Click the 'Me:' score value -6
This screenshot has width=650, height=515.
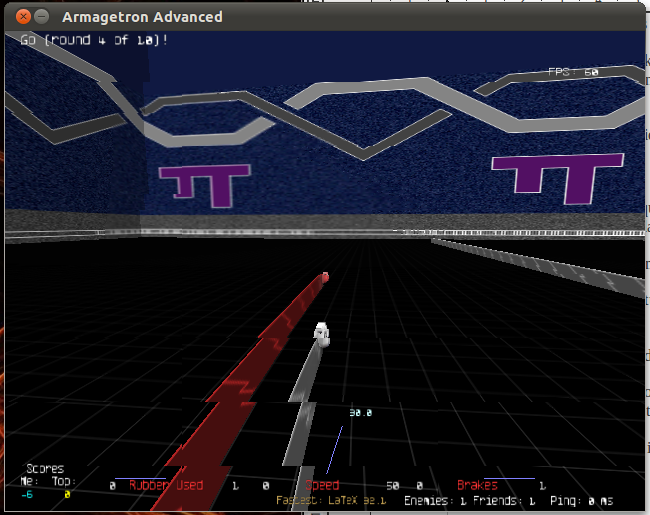[27, 494]
